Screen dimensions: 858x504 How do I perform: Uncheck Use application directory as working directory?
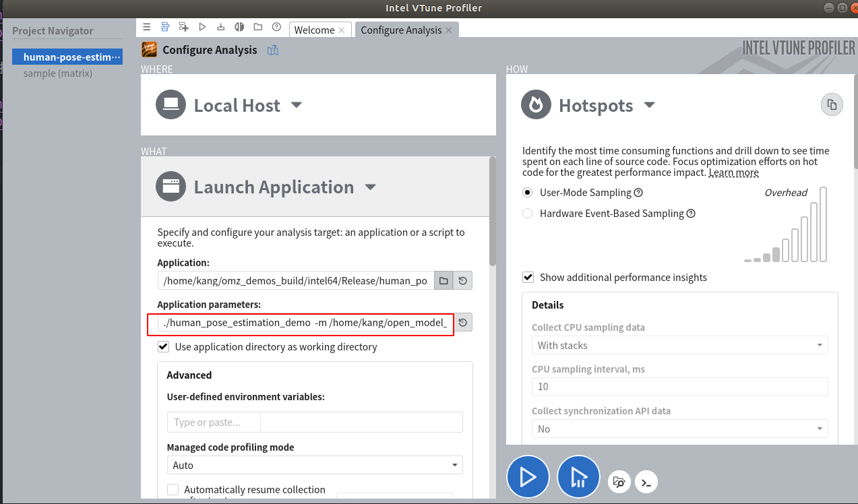tap(163, 347)
